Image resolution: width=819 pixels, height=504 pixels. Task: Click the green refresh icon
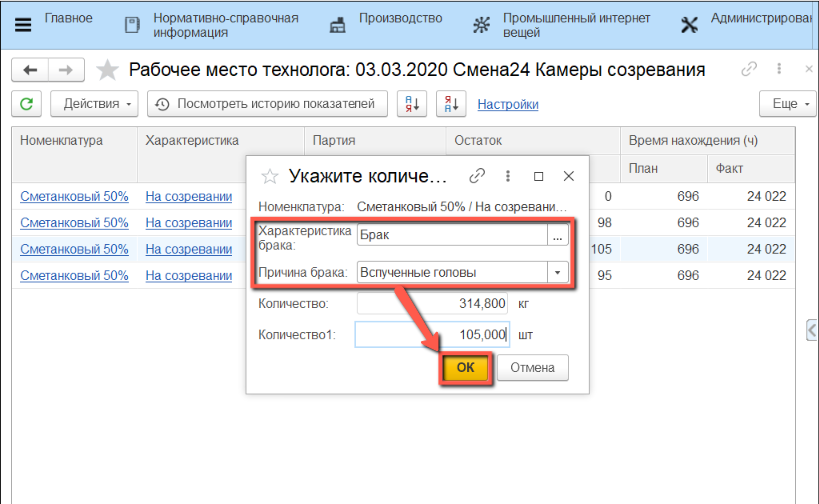pyautogui.click(x=26, y=104)
